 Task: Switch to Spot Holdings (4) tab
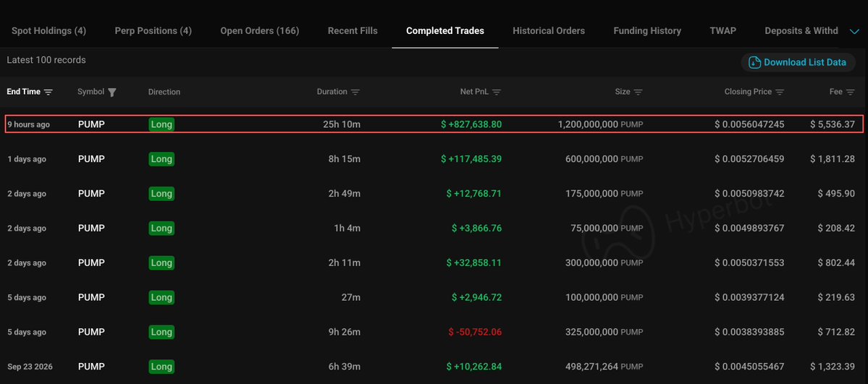(x=49, y=31)
